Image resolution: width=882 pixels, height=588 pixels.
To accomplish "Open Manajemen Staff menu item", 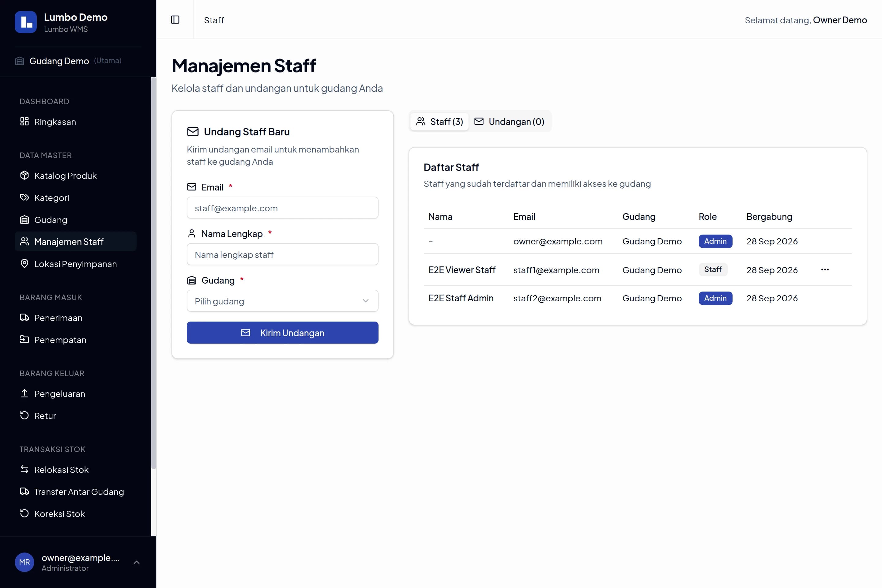I will pos(75,242).
